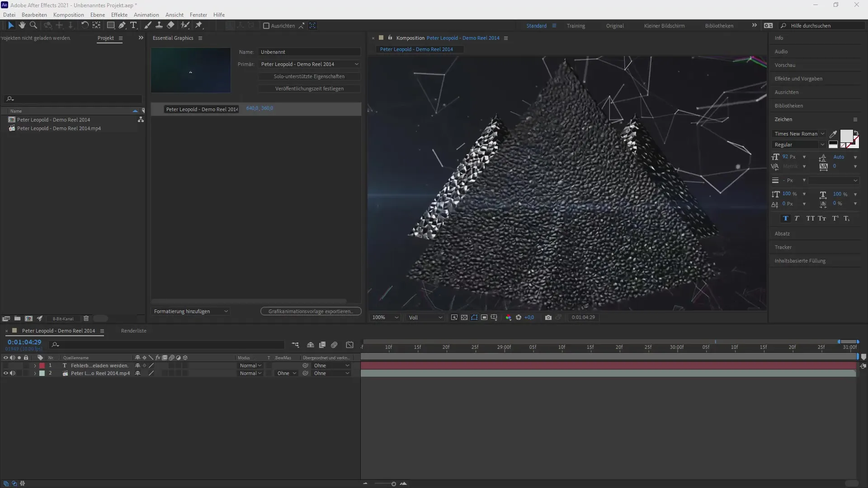The image size is (868, 488).
Task: Open the graph editor in timeline
Action: pos(349,345)
